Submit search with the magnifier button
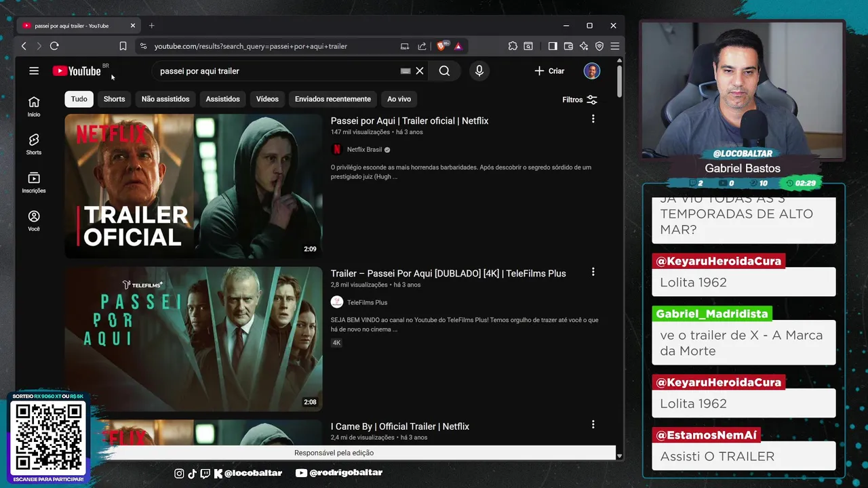The height and width of the screenshot is (488, 868). pos(444,70)
